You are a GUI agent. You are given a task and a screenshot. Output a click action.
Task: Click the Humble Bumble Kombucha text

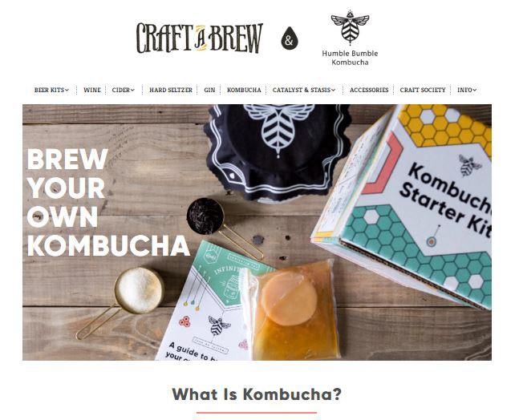pyautogui.click(x=350, y=58)
